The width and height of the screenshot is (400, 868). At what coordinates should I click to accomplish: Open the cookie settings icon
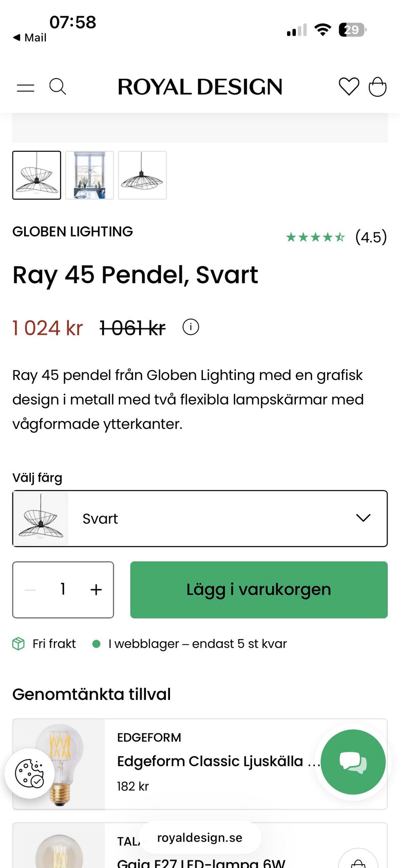[x=29, y=773]
